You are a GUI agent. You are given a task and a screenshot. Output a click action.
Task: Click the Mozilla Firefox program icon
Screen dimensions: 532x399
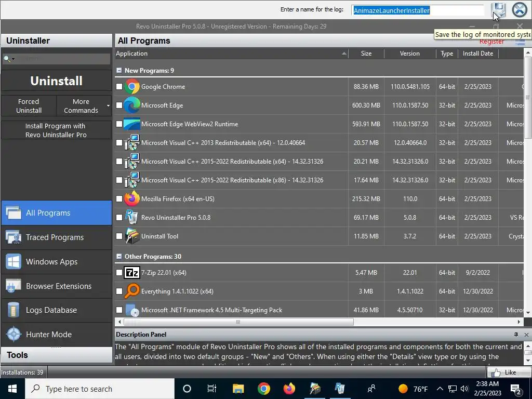click(131, 198)
